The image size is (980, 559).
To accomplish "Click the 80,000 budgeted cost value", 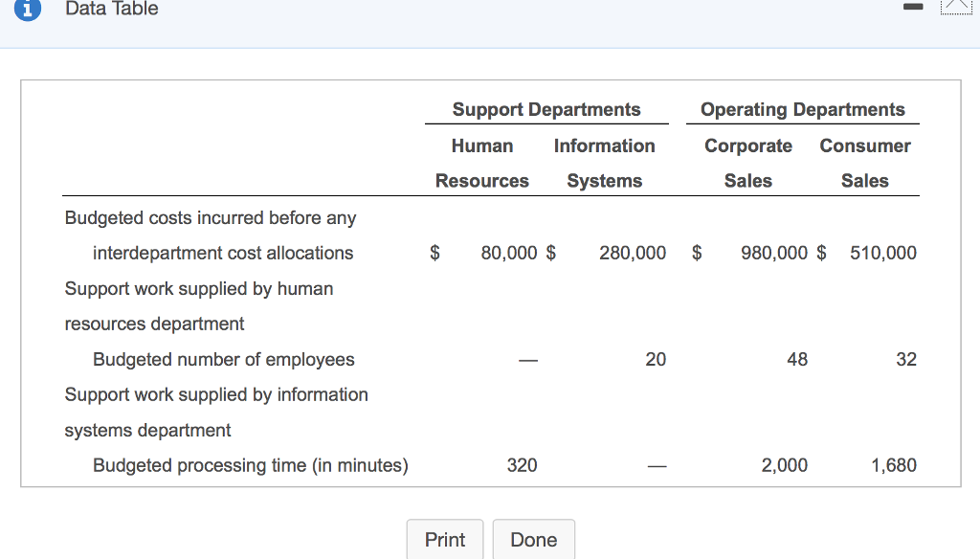I will click(509, 253).
